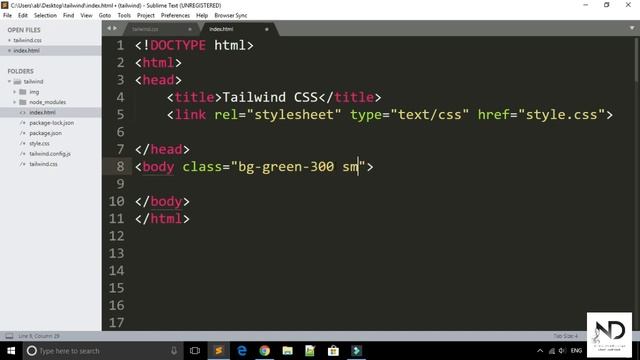Open index.html in the folder tree
The image size is (640, 360).
(x=42, y=112)
